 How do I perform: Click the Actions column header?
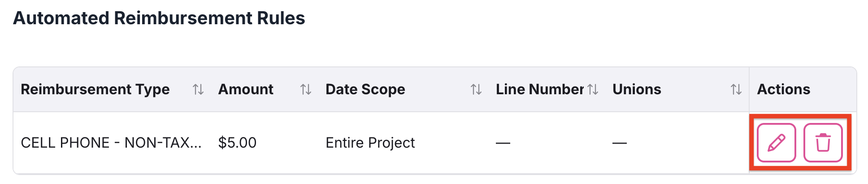pyautogui.click(x=783, y=89)
